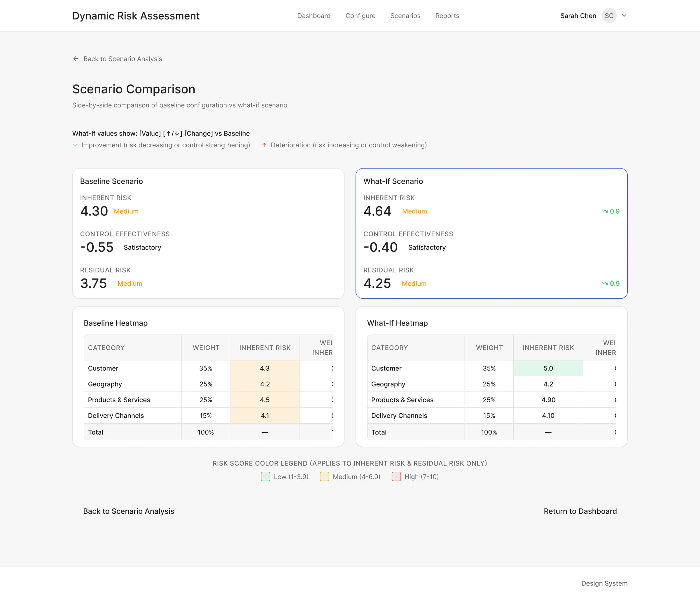Open the Reports navigation item
Image resolution: width=700 pixels, height=599 pixels.
point(447,16)
